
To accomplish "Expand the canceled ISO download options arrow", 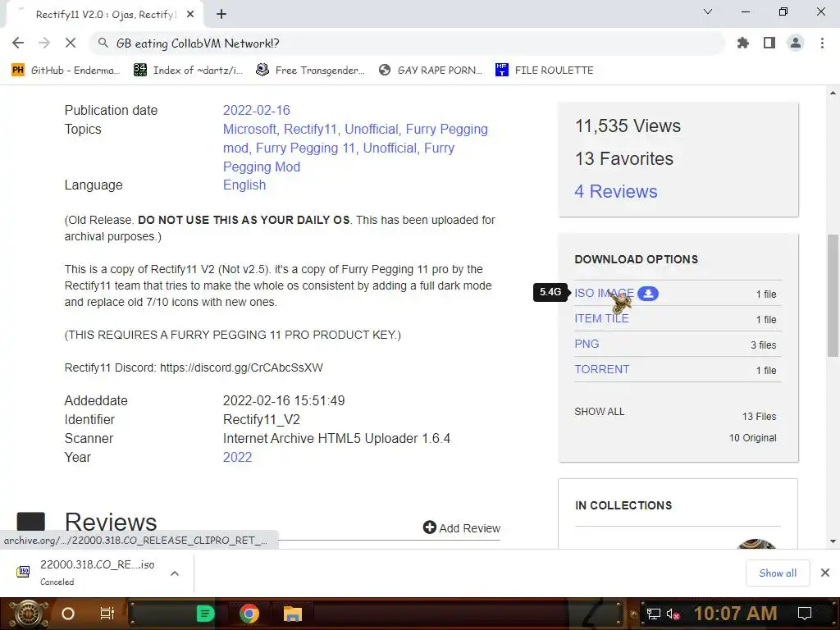I will 174,573.
